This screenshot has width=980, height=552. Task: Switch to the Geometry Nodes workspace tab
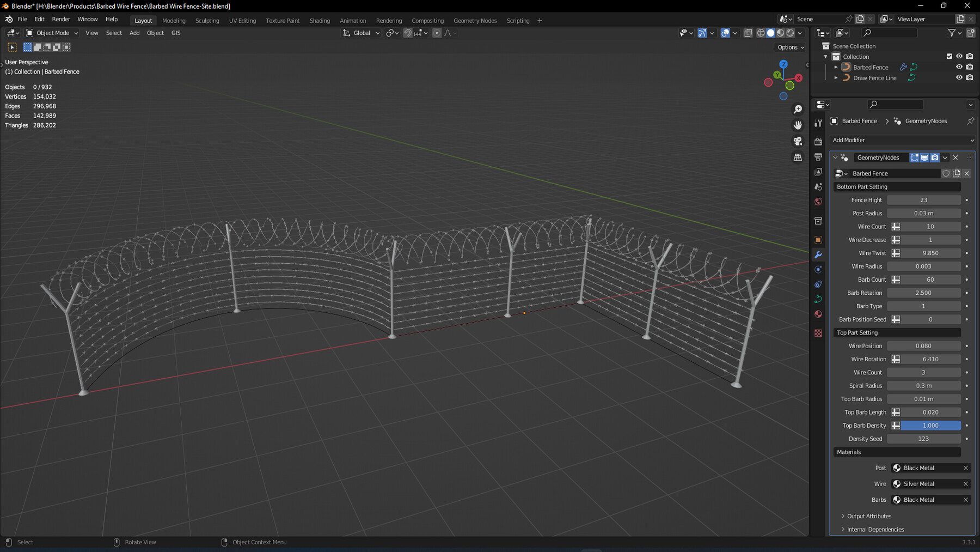click(x=475, y=20)
